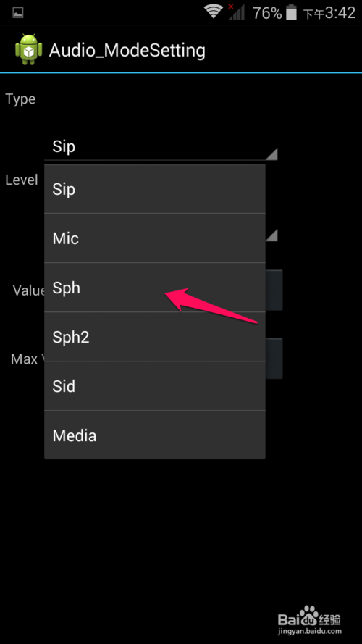This screenshot has height=644, width=362.
Task: Choose Sid in the type list
Action: (155, 386)
